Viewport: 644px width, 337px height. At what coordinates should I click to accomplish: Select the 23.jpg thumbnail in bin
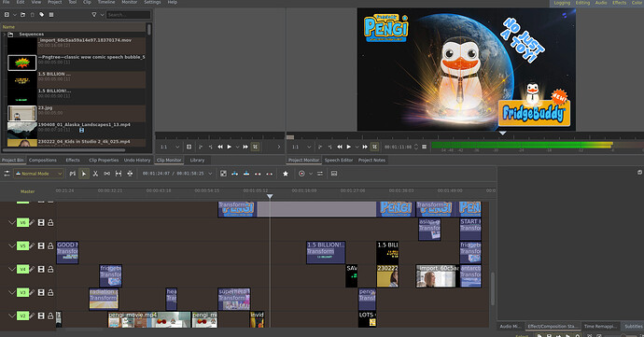22,113
